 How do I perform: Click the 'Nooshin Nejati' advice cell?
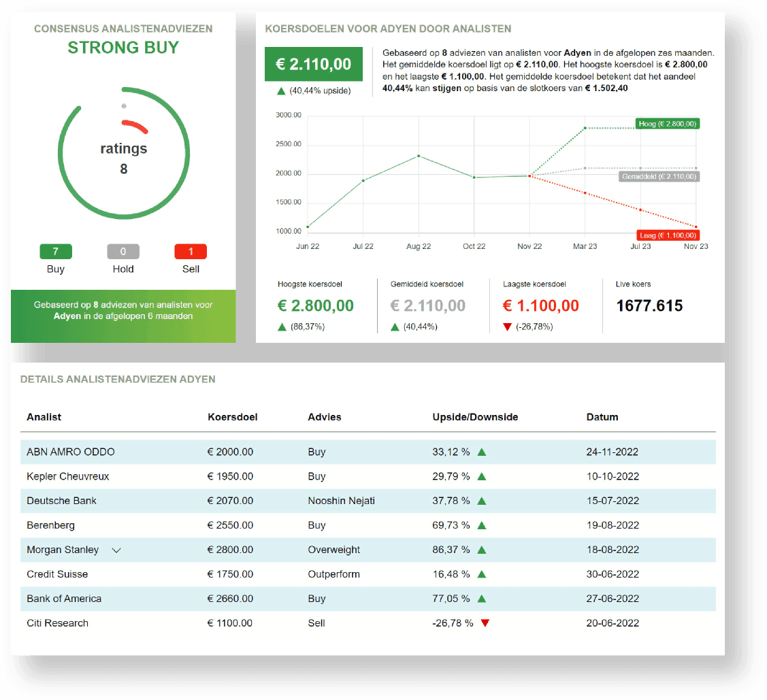click(x=342, y=501)
